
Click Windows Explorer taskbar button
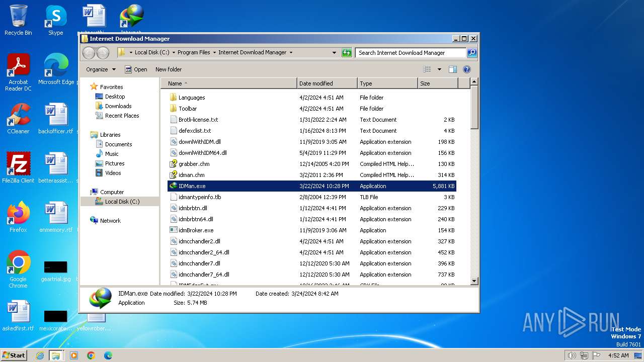pyautogui.click(x=56, y=355)
